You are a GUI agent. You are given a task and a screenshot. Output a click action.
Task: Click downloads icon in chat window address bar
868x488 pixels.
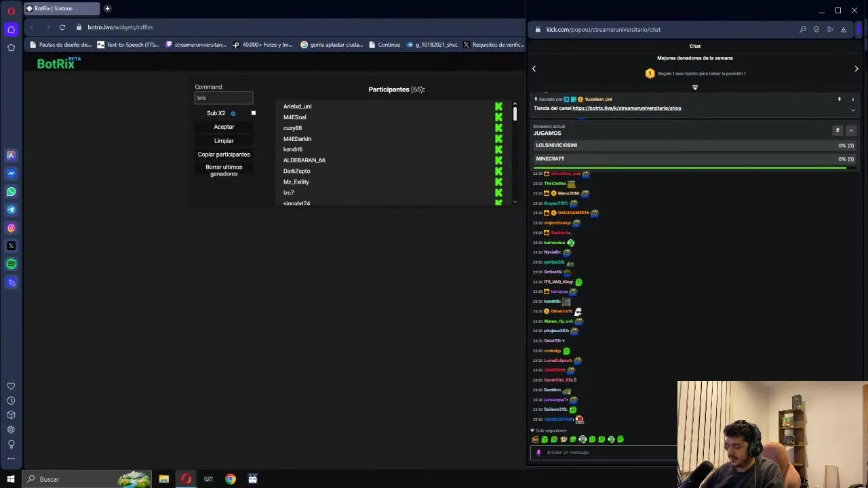click(844, 29)
